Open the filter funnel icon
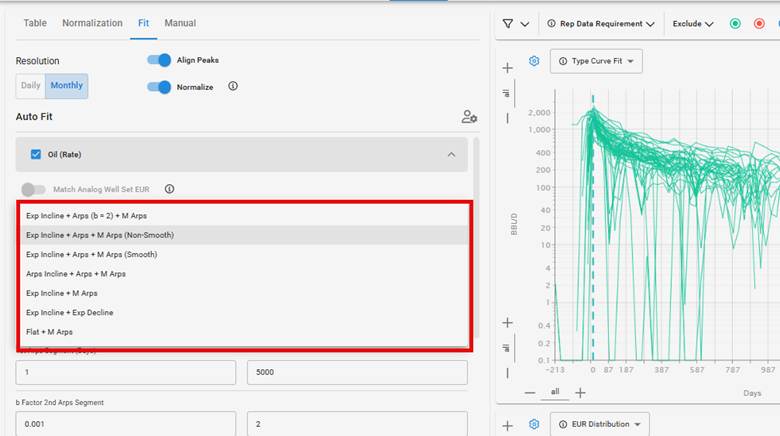The image size is (780, 436). pos(508,24)
